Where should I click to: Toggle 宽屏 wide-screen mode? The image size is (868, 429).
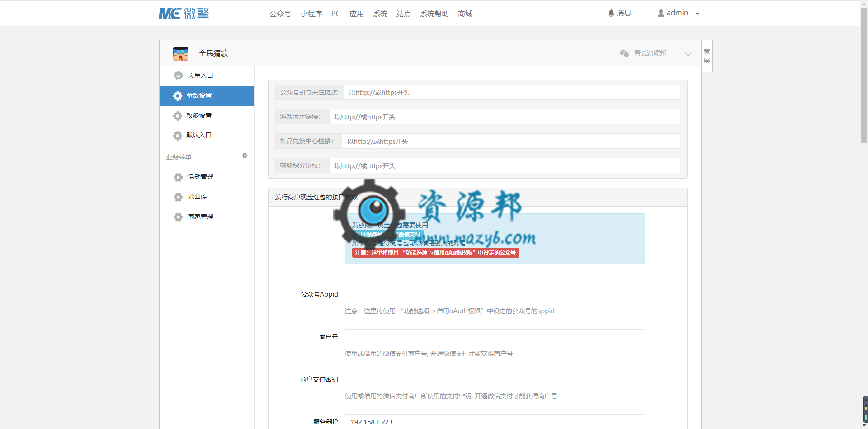(x=707, y=56)
